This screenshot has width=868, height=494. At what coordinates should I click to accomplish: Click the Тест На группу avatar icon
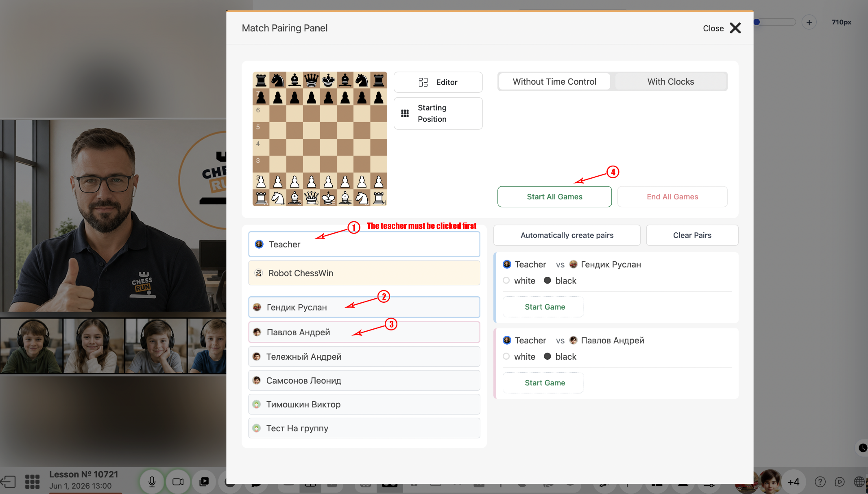coord(257,428)
